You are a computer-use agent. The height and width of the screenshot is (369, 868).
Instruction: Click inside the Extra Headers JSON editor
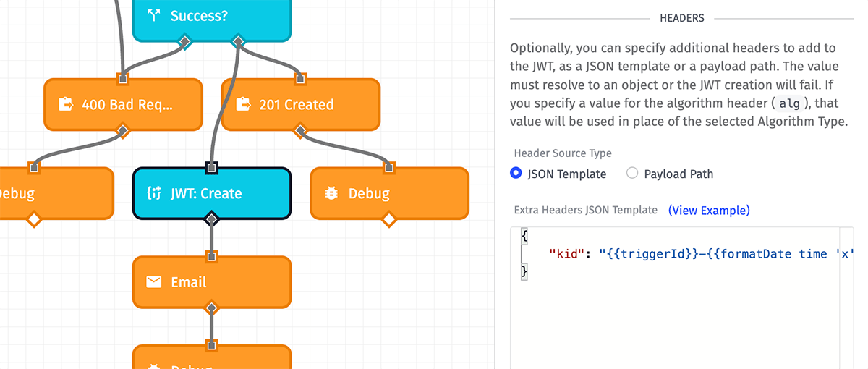click(681, 298)
